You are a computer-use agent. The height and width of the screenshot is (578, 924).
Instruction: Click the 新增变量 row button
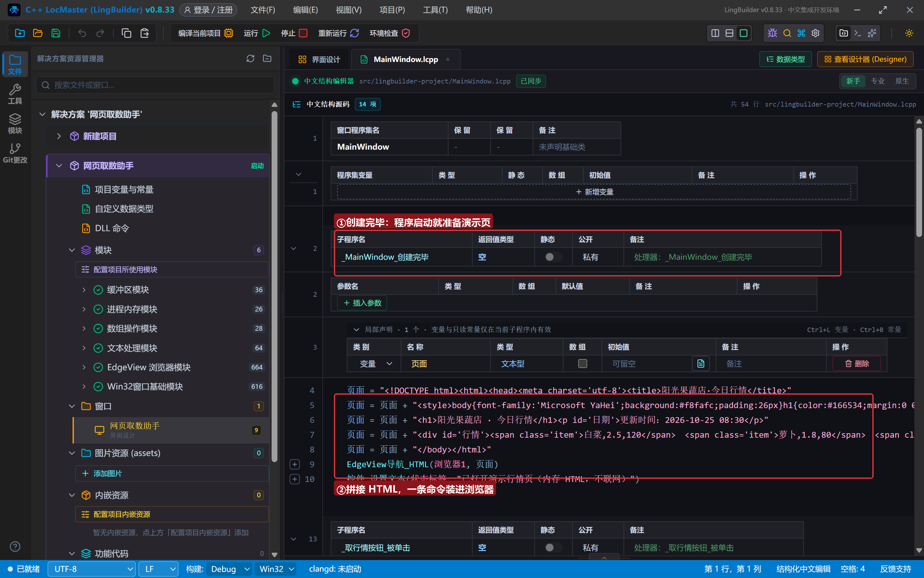tap(594, 192)
